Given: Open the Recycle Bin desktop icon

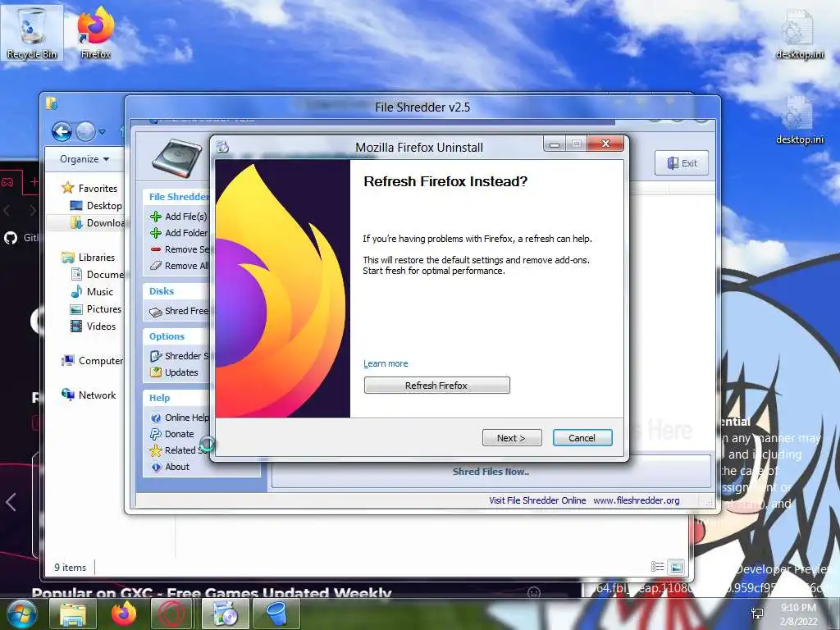Looking at the screenshot, I should pyautogui.click(x=32, y=33).
